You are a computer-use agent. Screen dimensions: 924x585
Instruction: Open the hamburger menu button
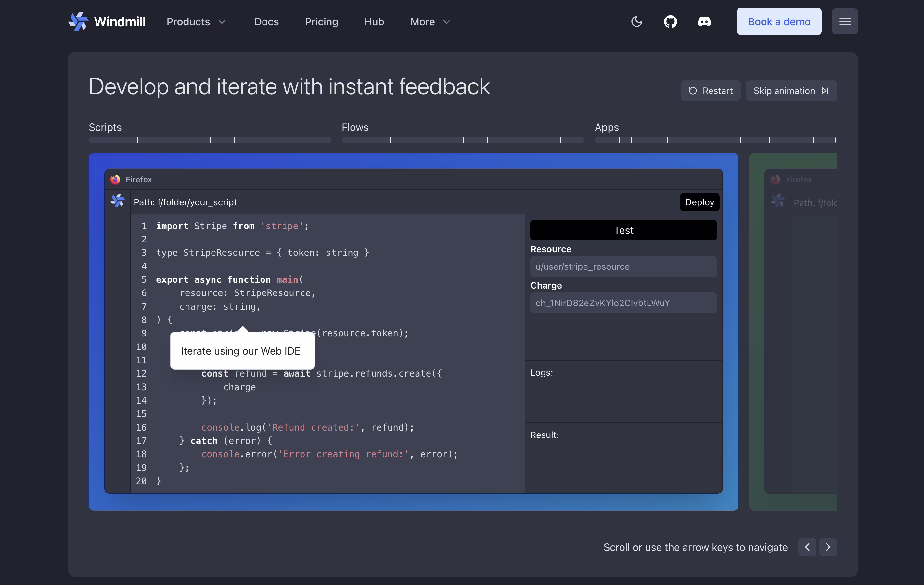tap(845, 21)
